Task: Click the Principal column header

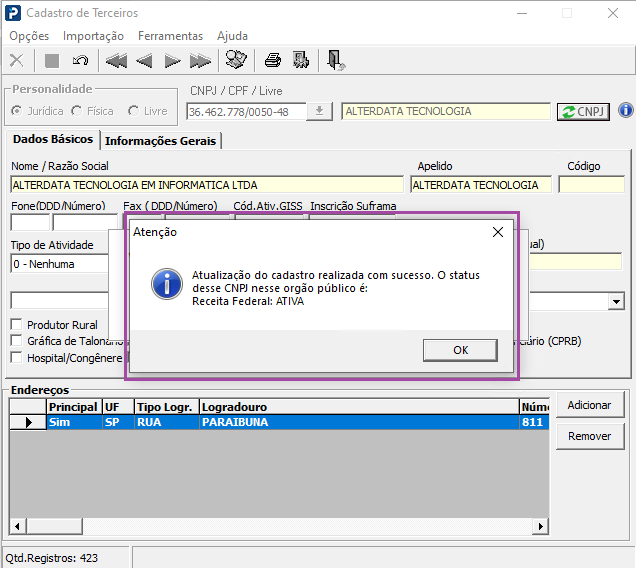Action: (x=74, y=407)
